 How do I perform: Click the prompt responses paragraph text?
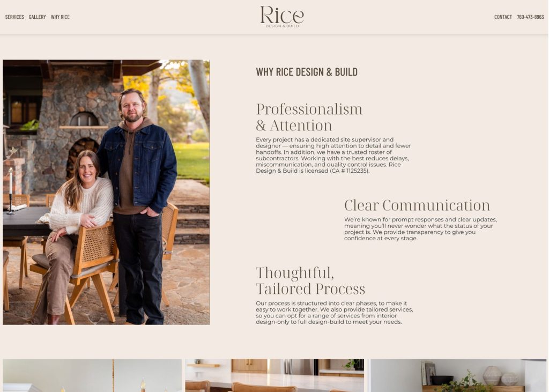[420, 229]
